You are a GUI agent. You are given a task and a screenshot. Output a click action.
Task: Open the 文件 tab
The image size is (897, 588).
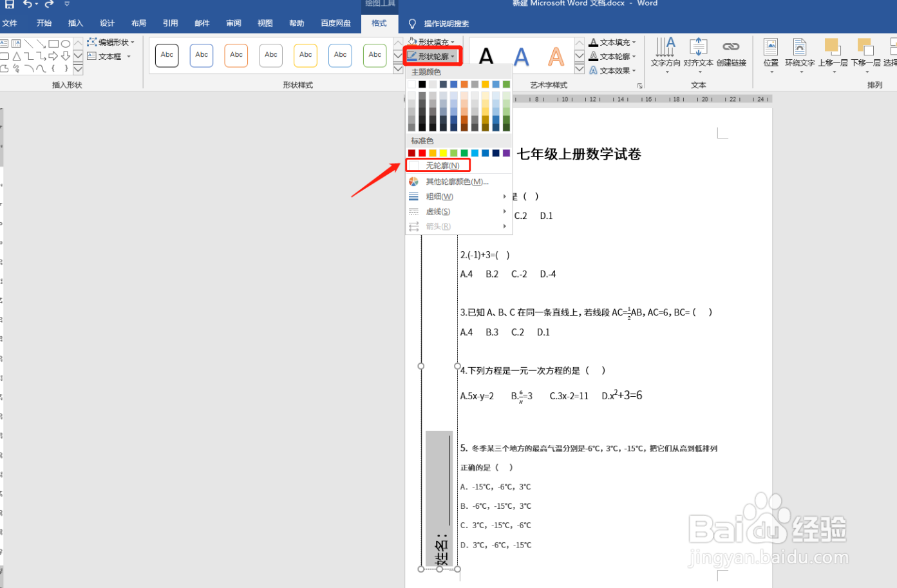[x=10, y=23]
